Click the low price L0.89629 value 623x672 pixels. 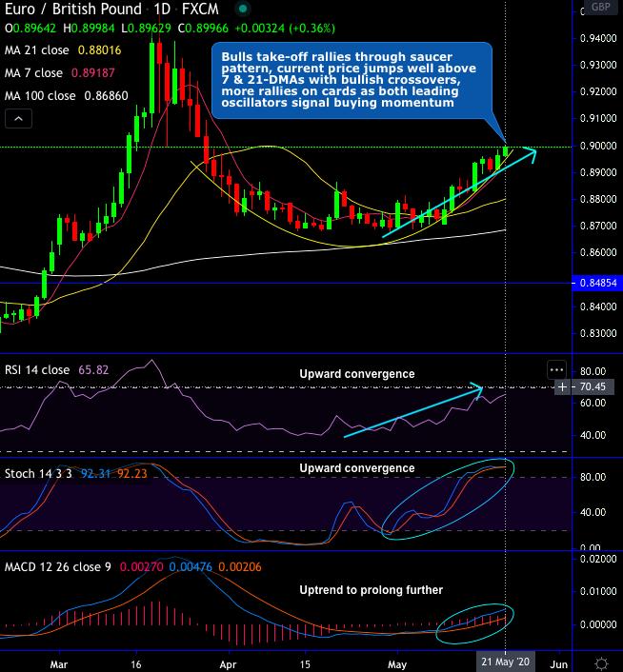pos(147,29)
